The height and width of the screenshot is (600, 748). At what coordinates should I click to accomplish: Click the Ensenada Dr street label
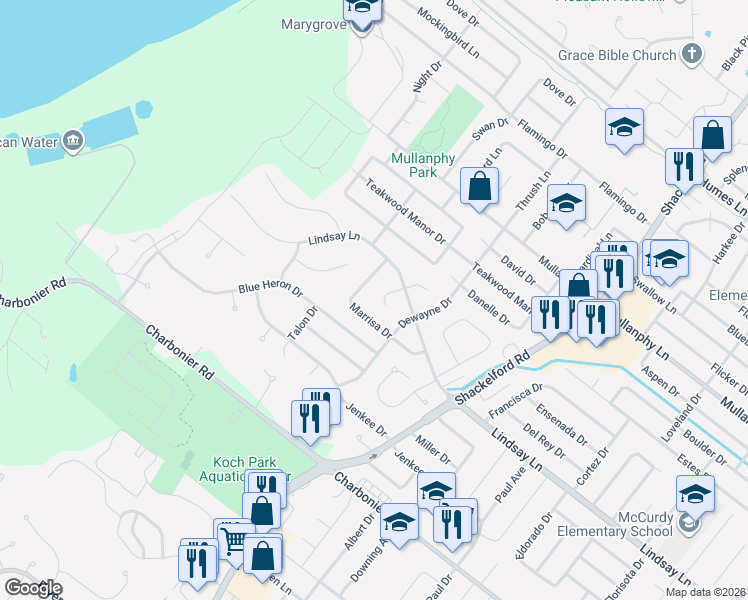[561, 424]
